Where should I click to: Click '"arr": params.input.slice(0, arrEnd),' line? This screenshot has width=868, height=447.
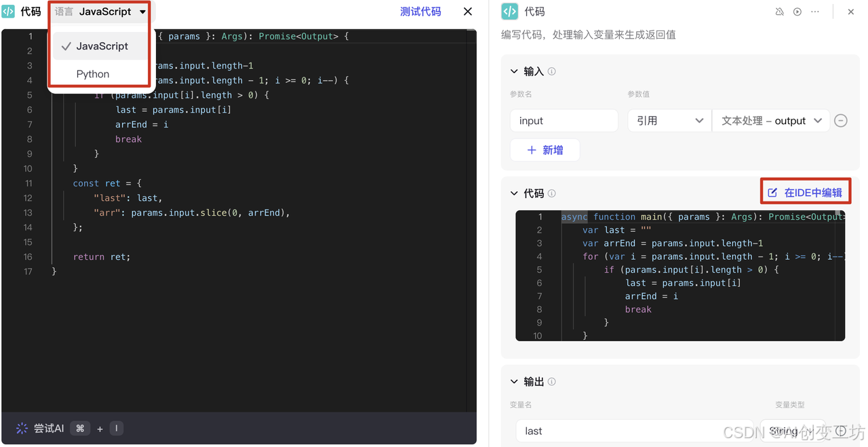coord(192,213)
